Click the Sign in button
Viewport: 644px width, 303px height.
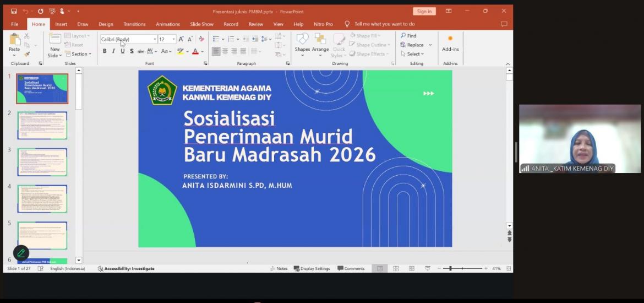[424, 11]
